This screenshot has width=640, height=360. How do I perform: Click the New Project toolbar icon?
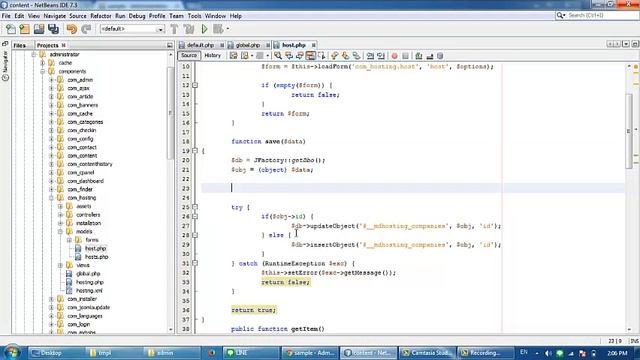pyautogui.click(x=24, y=29)
